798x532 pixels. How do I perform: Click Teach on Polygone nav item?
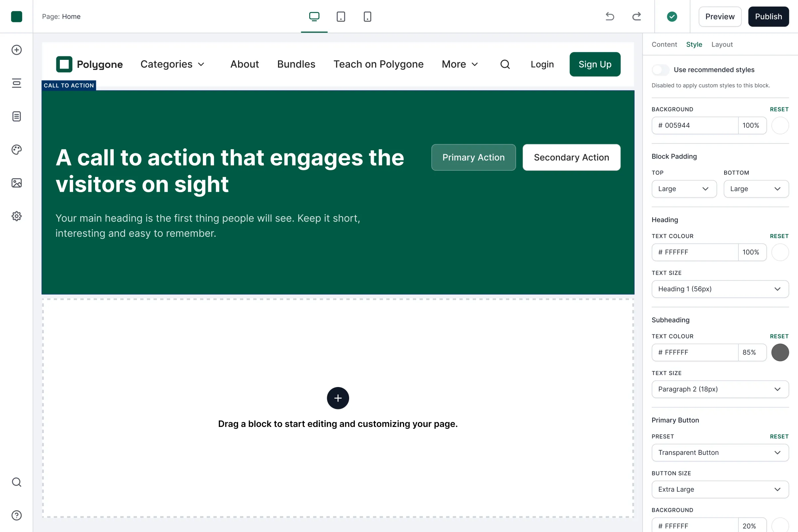[x=378, y=64]
